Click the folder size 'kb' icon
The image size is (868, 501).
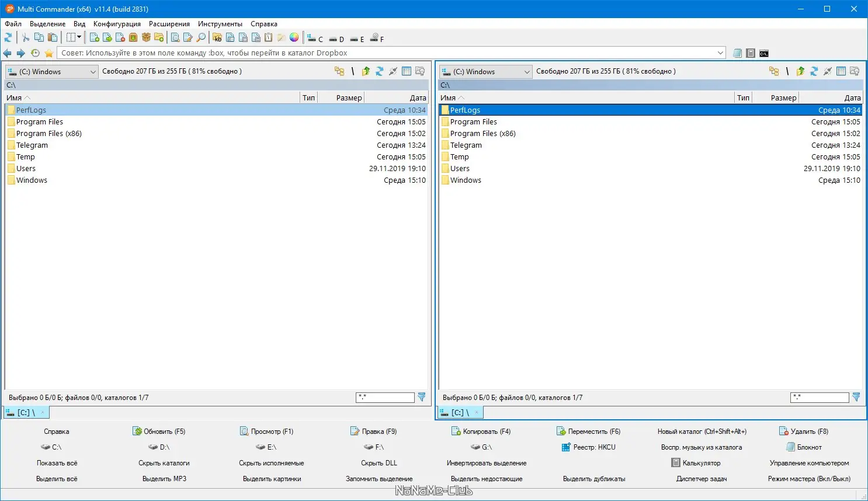(x=217, y=38)
